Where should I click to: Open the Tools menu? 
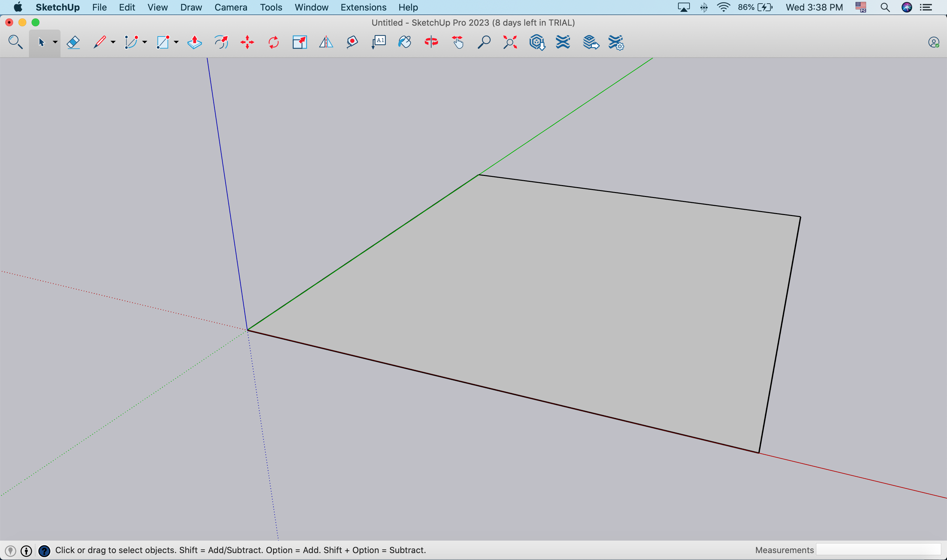[x=271, y=7]
